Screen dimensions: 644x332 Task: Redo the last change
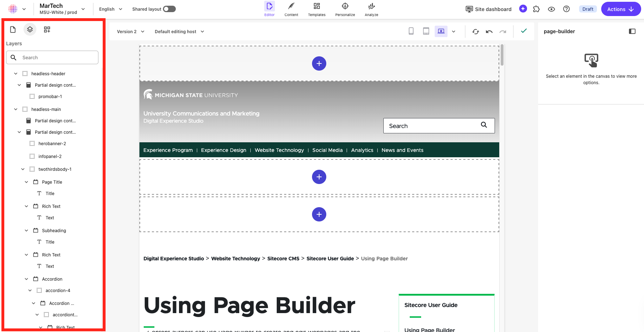(x=503, y=31)
